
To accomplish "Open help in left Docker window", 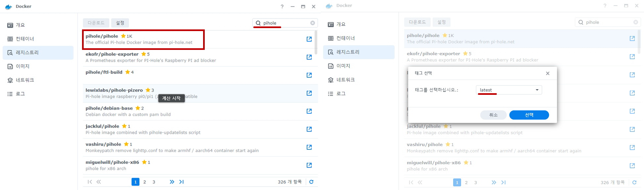I will 282,7.
